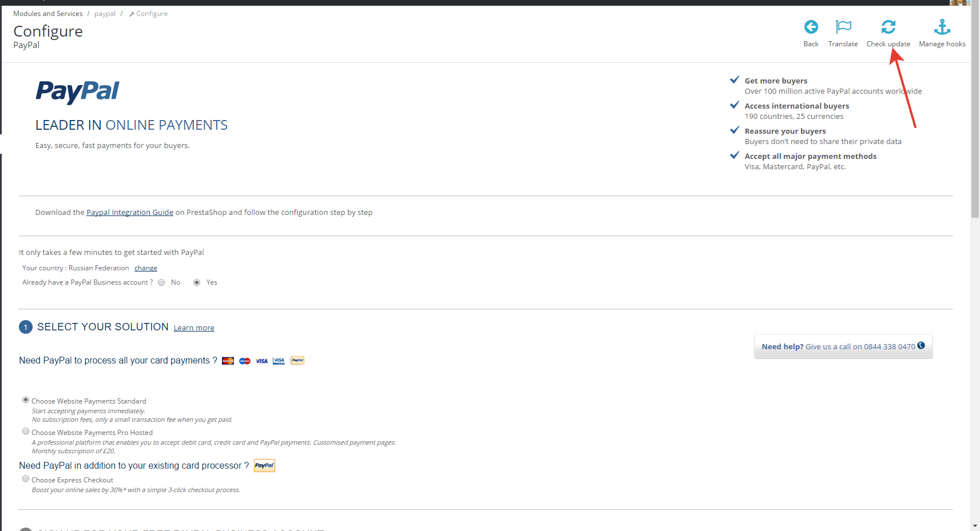Click the PayPal subtitle under Configure

tap(26, 45)
